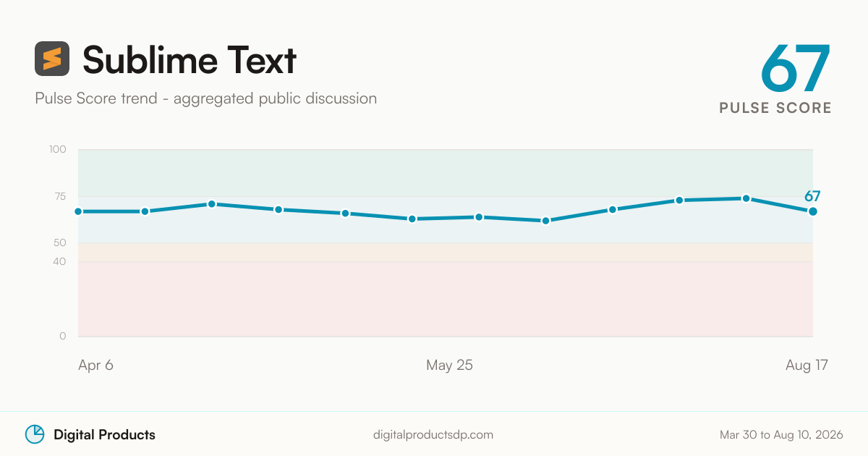The height and width of the screenshot is (456, 868).
Task: Click the Digital Products brand name
Action: coord(104,435)
